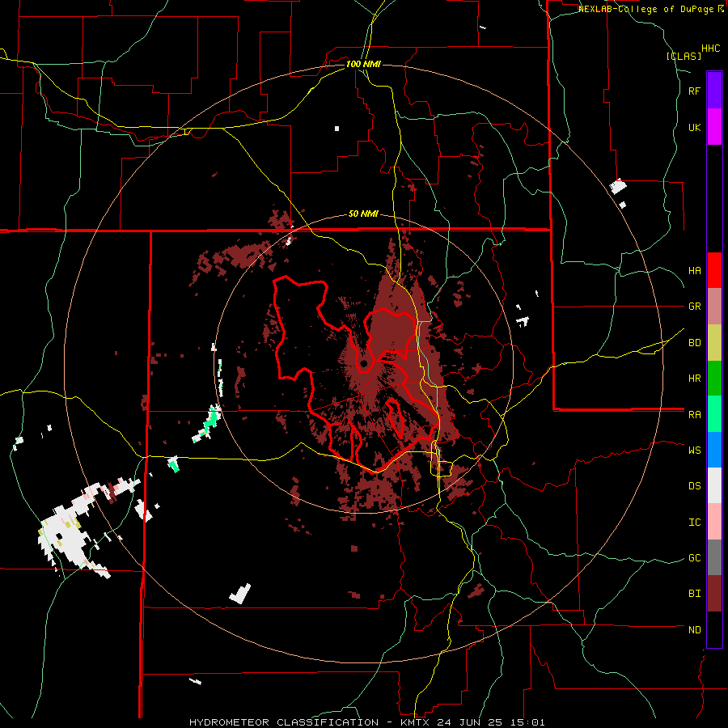
Task: Click the GC legend label
Action: [694, 558]
